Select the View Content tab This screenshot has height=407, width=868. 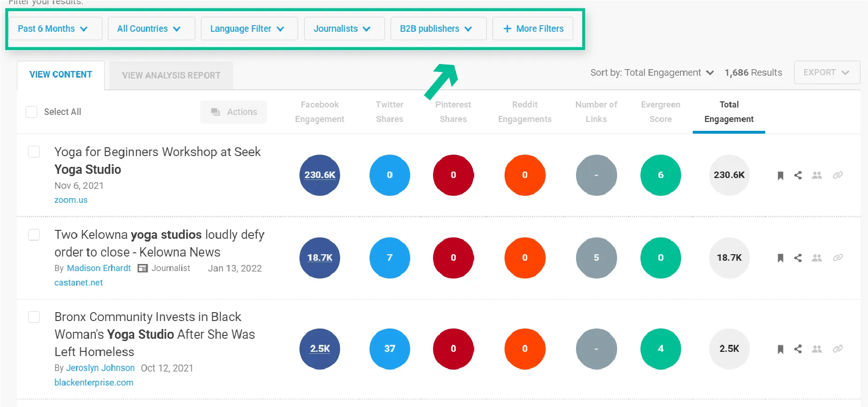click(x=61, y=75)
